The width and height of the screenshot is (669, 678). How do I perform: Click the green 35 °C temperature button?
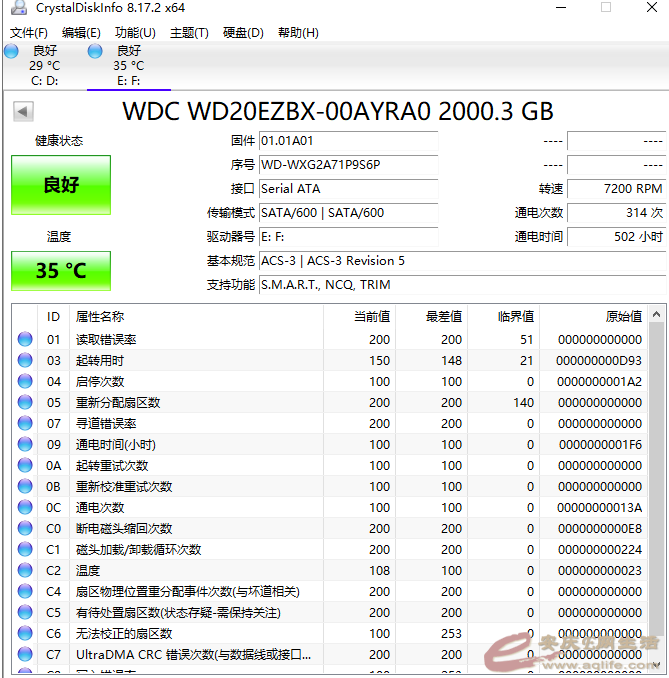click(x=61, y=271)
